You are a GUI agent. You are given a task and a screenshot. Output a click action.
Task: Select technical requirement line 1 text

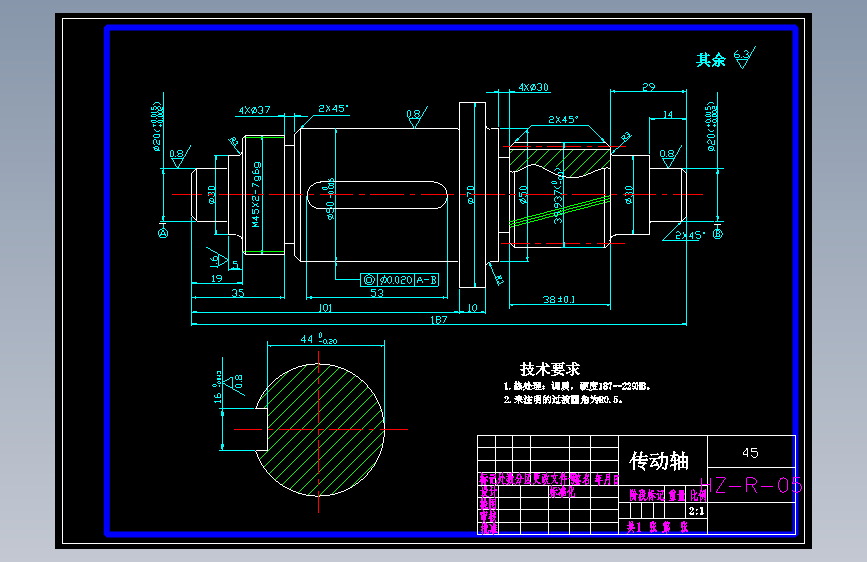pyautogui.click(x=577, y=386)
